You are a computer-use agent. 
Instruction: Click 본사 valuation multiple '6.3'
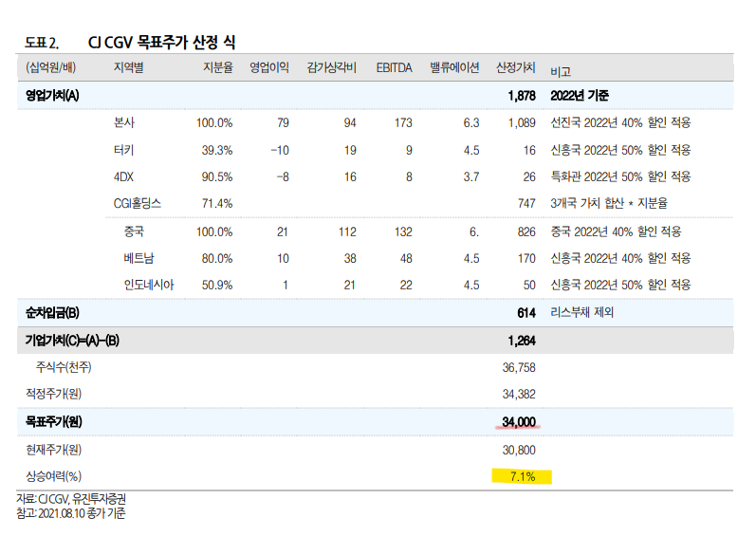471,123
